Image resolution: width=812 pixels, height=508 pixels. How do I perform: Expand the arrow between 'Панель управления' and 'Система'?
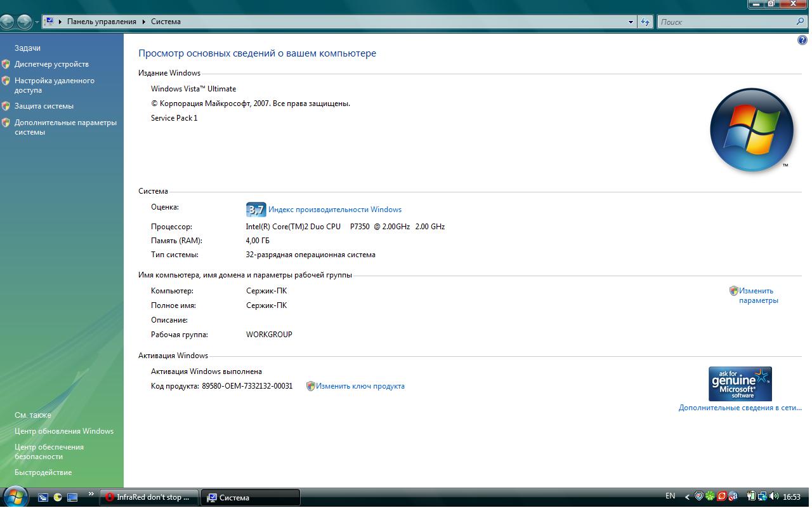coord(144,22)
